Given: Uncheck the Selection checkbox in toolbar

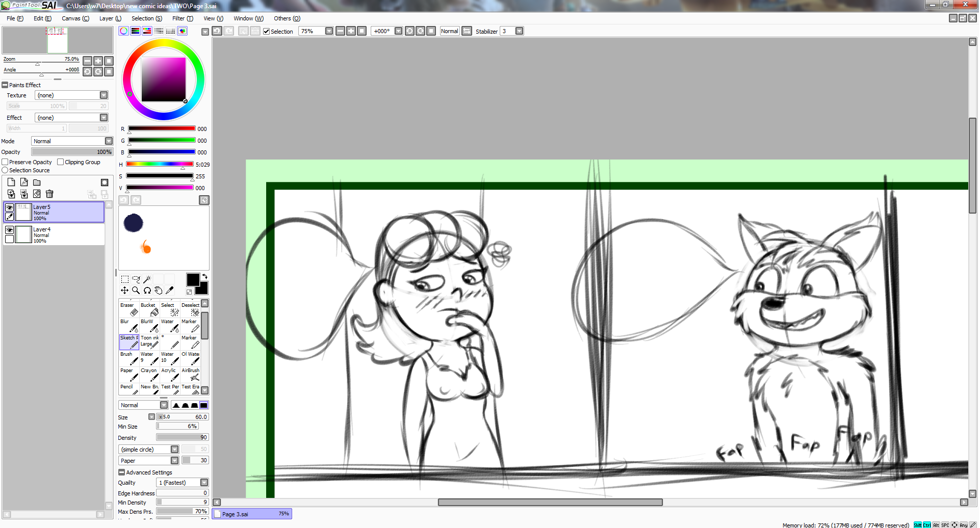Looking at the screenshot, I should pyautogui.click(x=266, y=32).
